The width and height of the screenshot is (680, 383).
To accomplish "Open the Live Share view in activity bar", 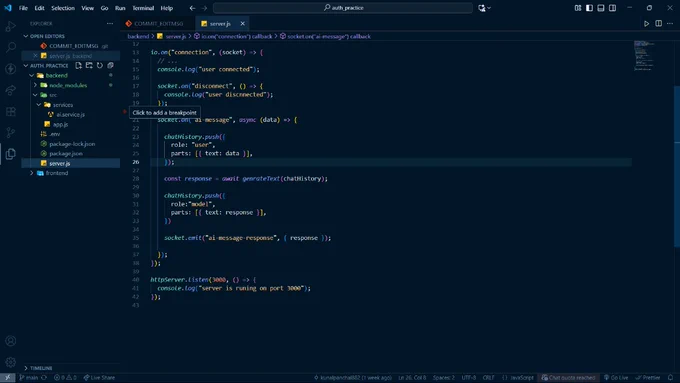I will [x=10, y=90].
